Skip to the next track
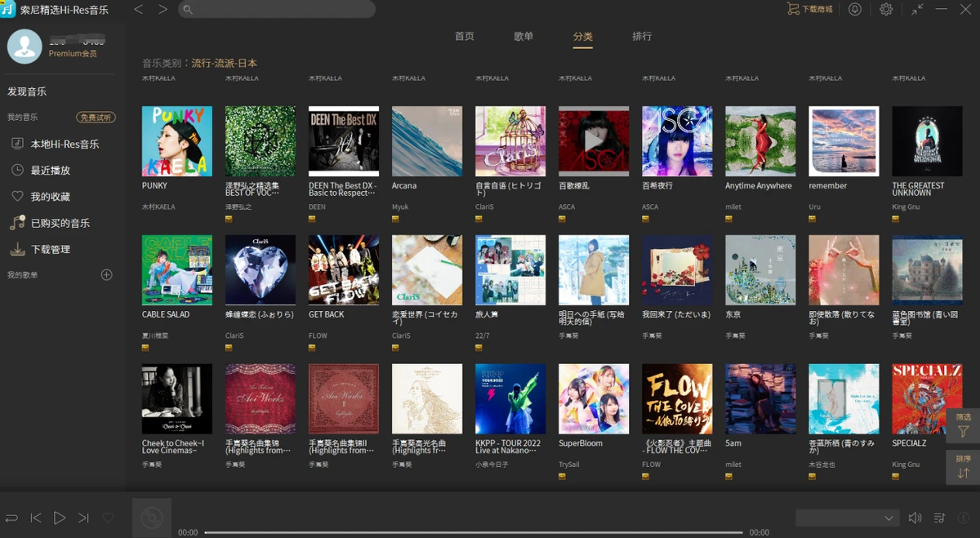Image resolution: width=980 pixels, height=538 pixels. click(83, 518)
